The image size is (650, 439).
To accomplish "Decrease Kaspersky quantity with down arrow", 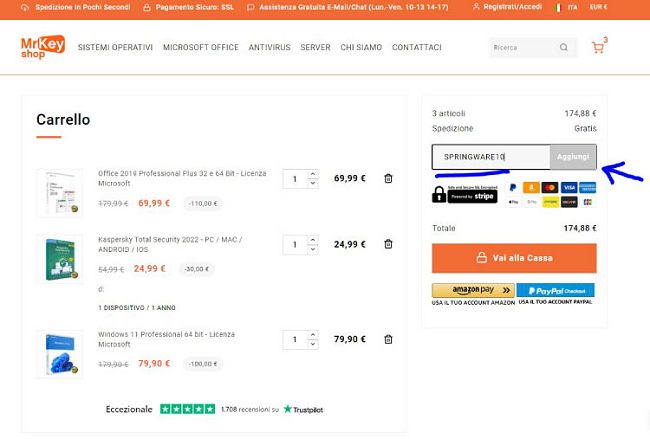I will (x=313, y=249).
